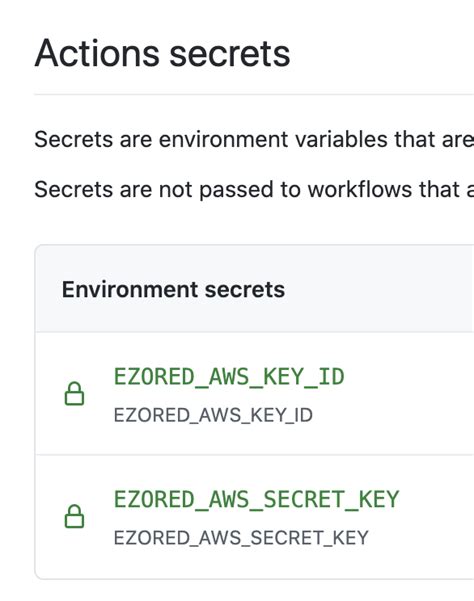Click the gray header bar right of 'Environment secrets'
This screenshot has width=474, height=601.
click(379, 289)
